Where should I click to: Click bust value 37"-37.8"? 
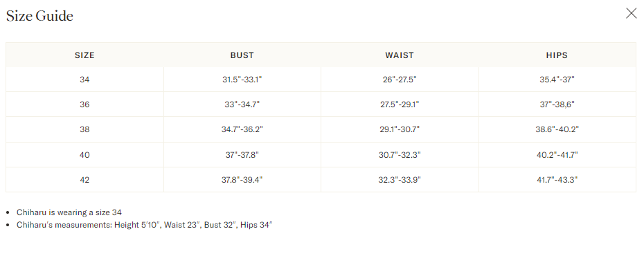pyautogui.click(x=242, y=155)
